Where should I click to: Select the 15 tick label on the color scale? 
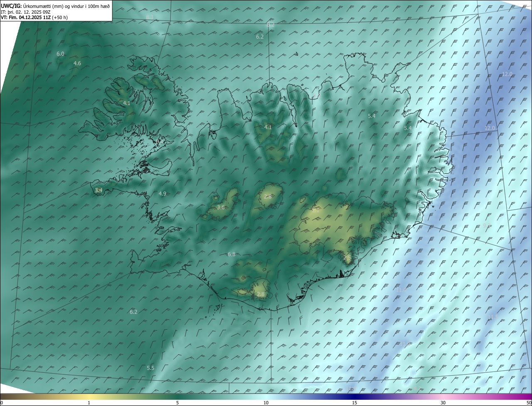pyautogui.click(x=355, y=403)
